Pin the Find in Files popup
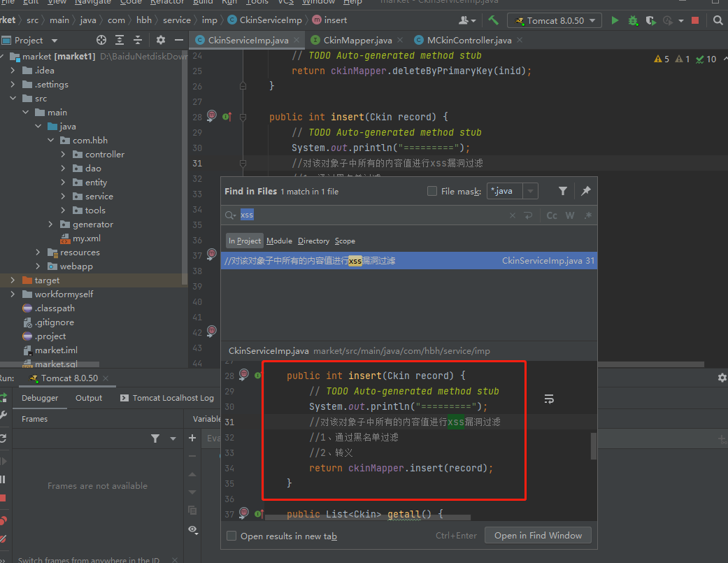Viewport: 728px width, 563px height. (586, 191)
